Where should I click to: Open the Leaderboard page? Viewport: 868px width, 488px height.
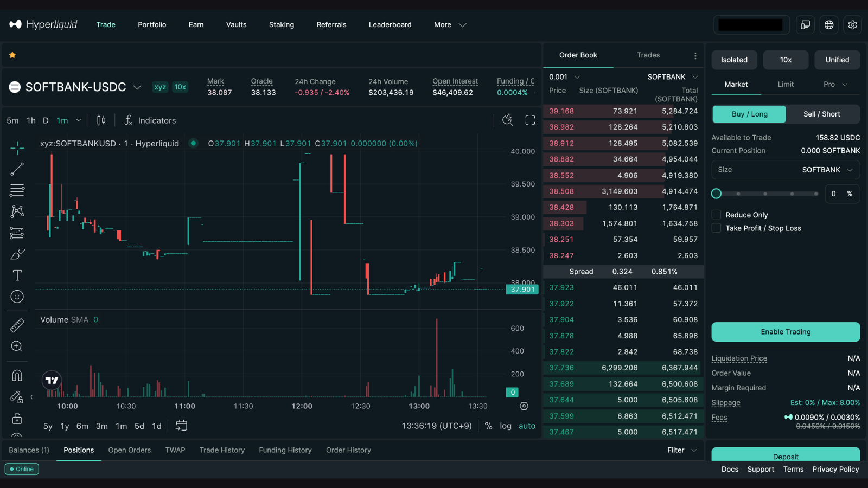click(390, 24)
